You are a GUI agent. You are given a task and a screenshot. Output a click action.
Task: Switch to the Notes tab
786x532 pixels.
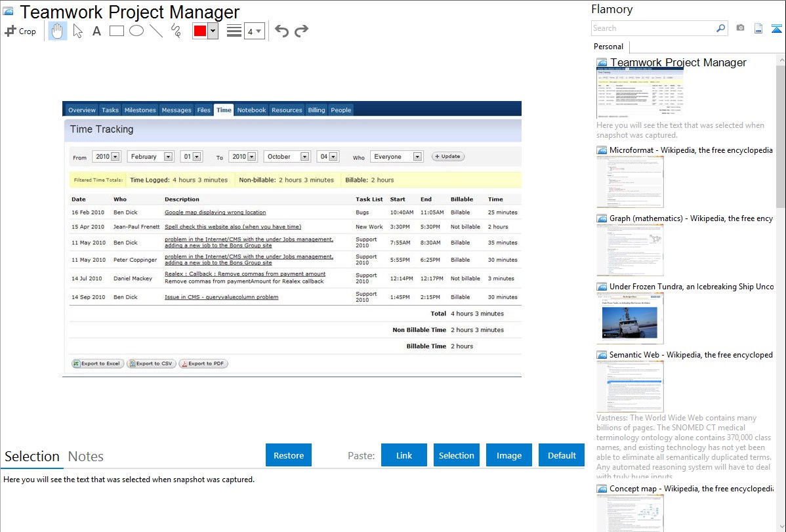coord(85,457)
